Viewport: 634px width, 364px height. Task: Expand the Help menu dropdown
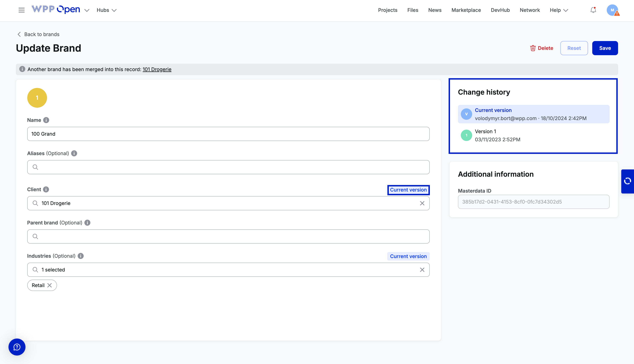coord(559,10)
